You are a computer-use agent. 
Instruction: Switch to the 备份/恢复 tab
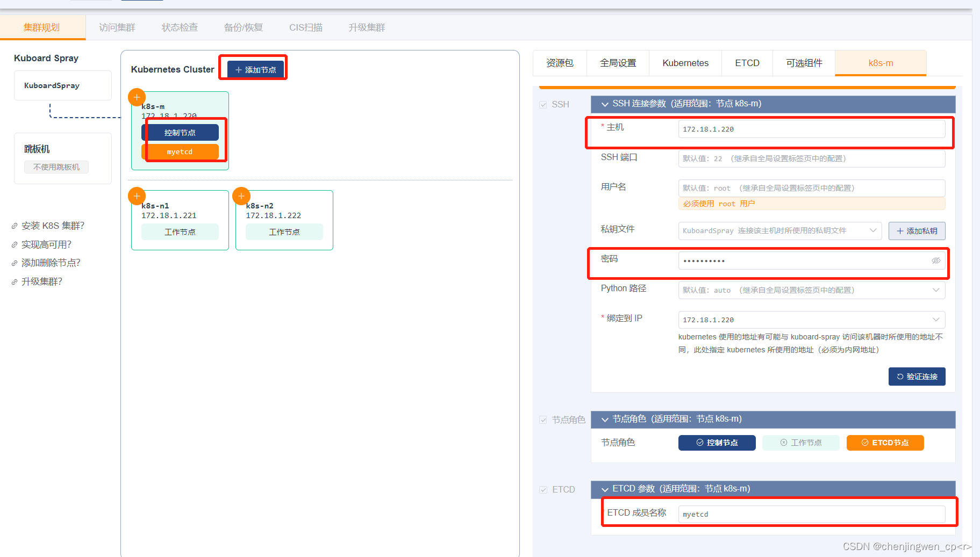[x=244, y=27]
